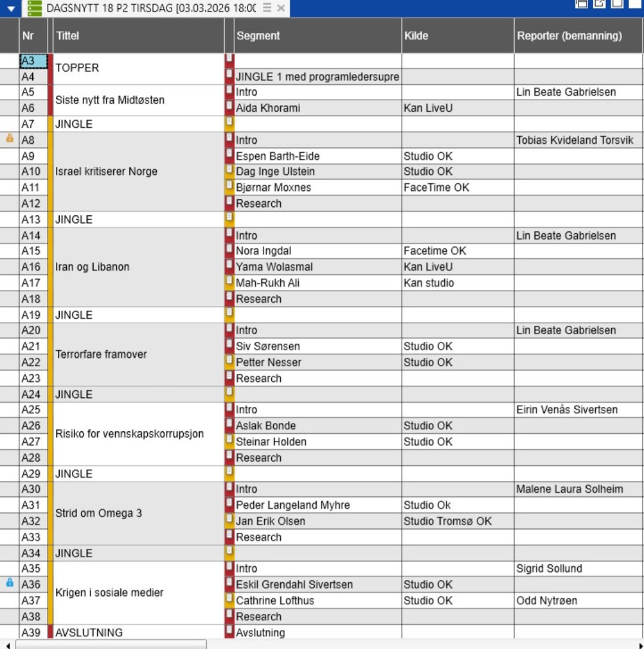Viewport: 644px width, 649px height.
Task: Select the Research segment on row A33
Action: (x=317, y=537)
